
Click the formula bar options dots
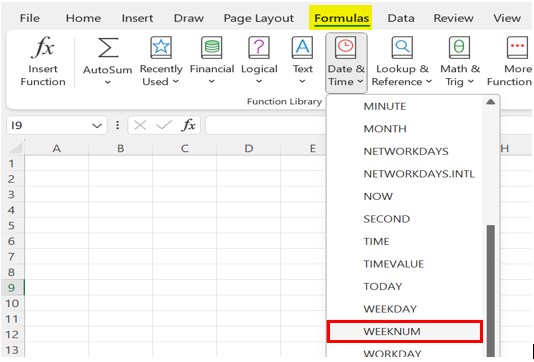point(117,125)
